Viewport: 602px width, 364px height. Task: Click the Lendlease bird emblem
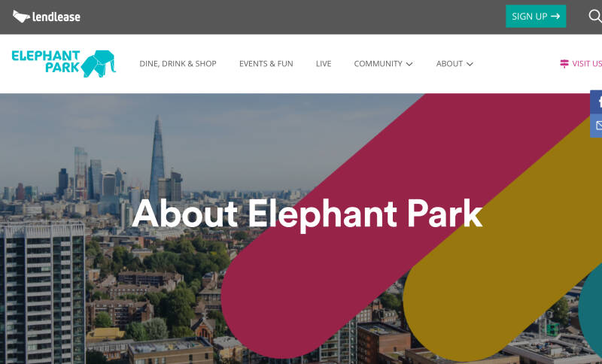[21, 16]
